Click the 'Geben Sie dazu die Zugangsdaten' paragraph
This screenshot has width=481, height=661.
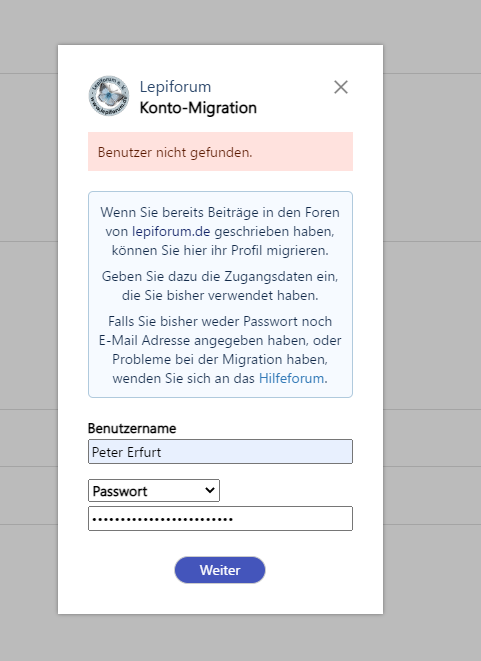click(x=220, y=286)
